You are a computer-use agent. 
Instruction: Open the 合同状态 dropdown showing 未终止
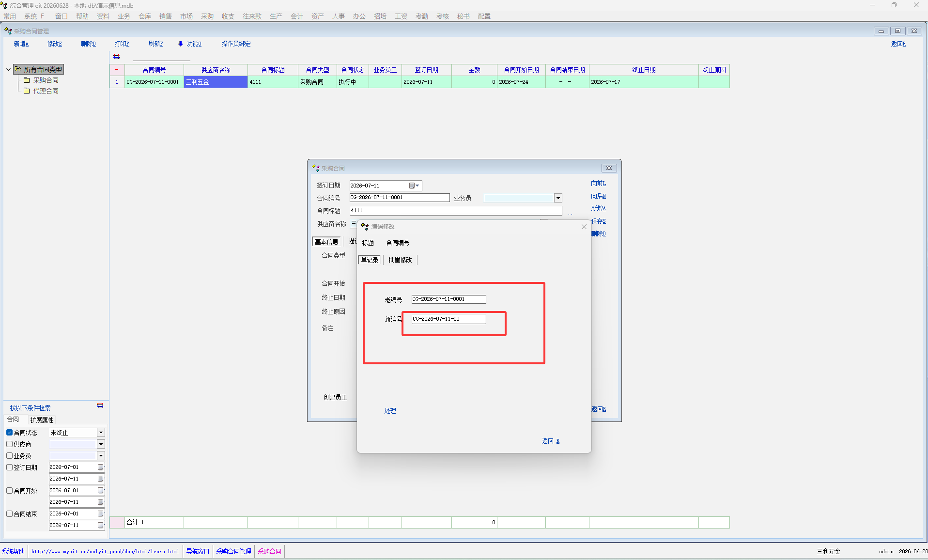[101, 433]
